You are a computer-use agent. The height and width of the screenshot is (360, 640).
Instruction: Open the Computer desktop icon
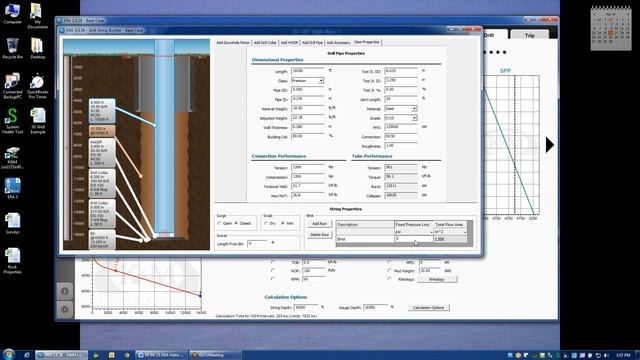click(12, 13)
